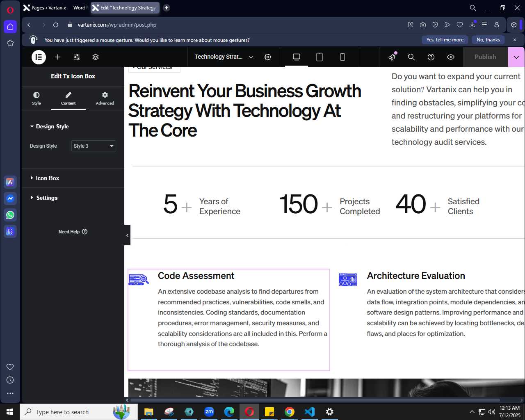This screenshot has height=420, width=525.
Task: Select the Architecture Evaluation icon
Action: (348, 280)
